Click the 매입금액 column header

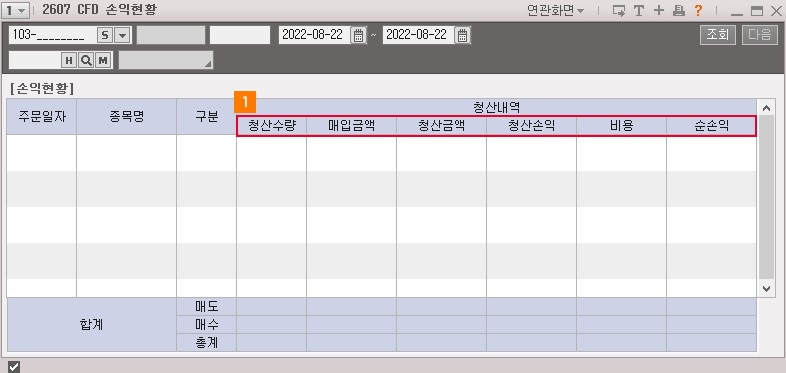(351, 126)
